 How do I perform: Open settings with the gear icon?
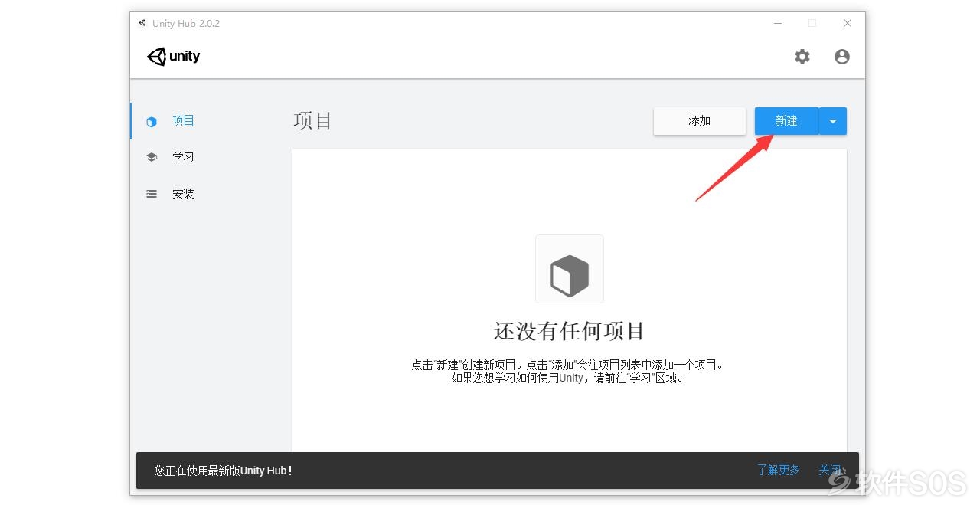coord(802,57)
